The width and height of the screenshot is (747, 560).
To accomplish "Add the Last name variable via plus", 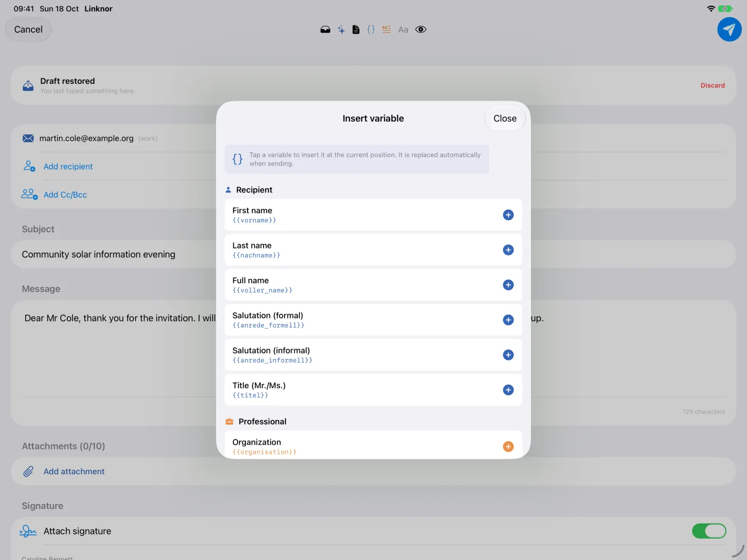I will point(508,250).
